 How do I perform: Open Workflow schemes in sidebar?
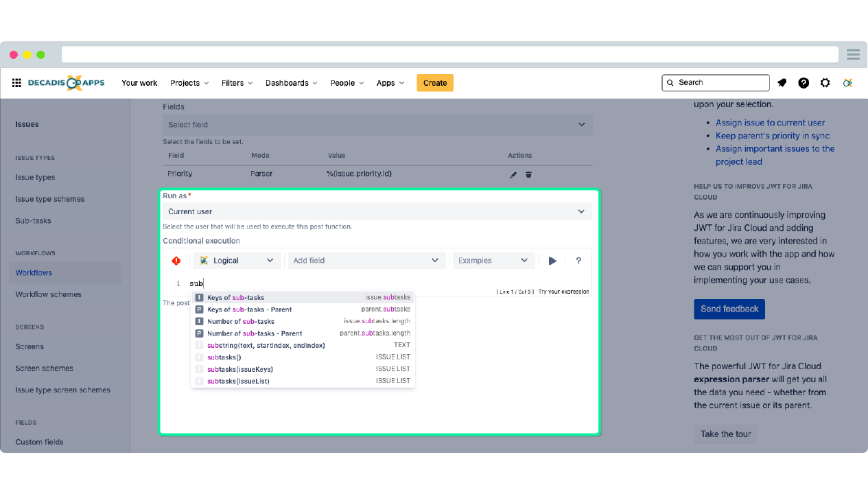(x=48, y=294)
